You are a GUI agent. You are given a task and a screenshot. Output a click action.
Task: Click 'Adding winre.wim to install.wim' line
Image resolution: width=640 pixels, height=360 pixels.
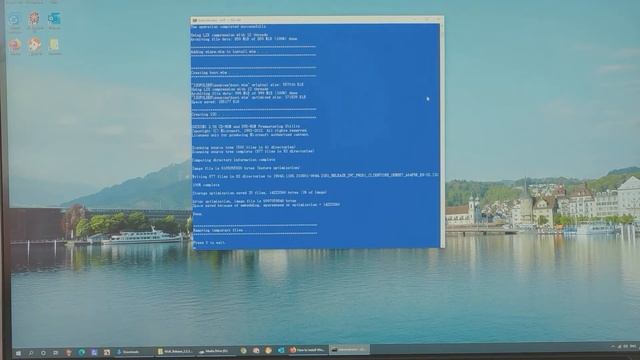(x=224, y=52)
